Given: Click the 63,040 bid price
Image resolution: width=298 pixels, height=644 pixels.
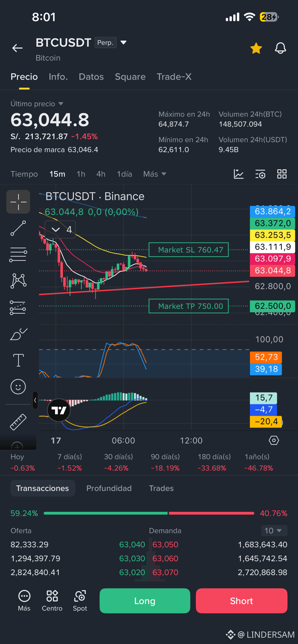Looking at the screenshot, I should [x=132, y=544].
